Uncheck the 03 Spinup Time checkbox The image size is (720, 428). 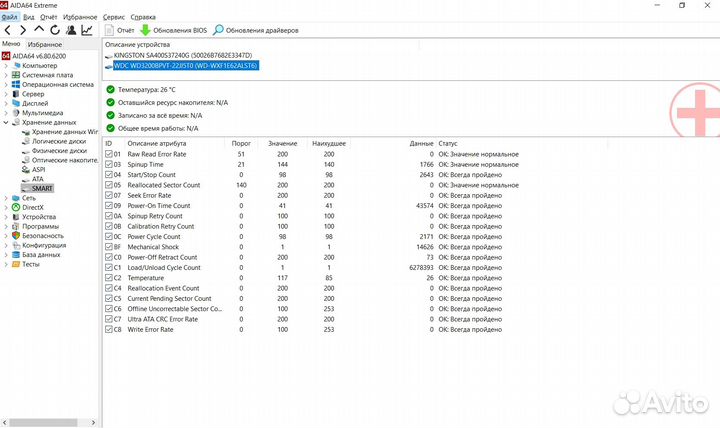(x=109, y=164)
